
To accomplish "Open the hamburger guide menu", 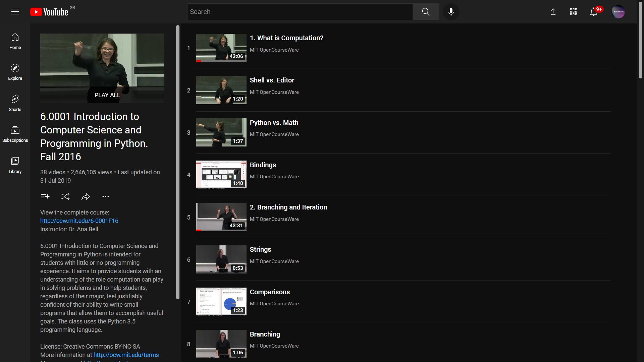I will click(x=15, y=12).
